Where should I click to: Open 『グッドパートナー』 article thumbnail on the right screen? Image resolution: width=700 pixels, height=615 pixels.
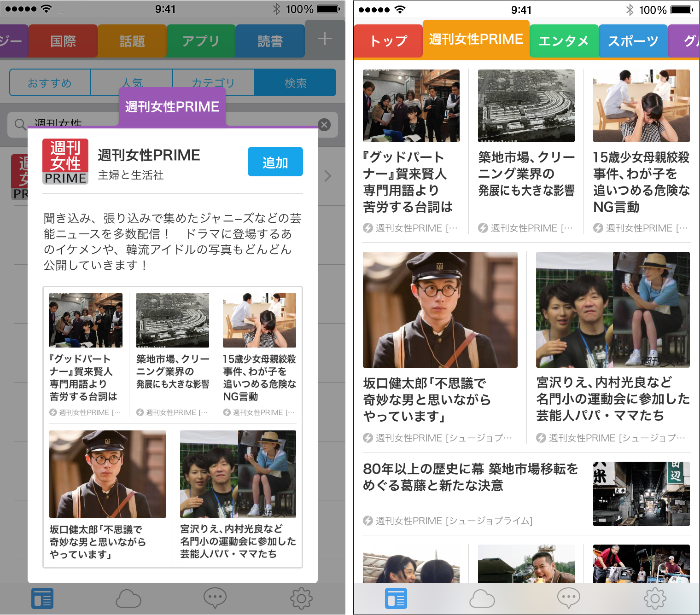411,106
